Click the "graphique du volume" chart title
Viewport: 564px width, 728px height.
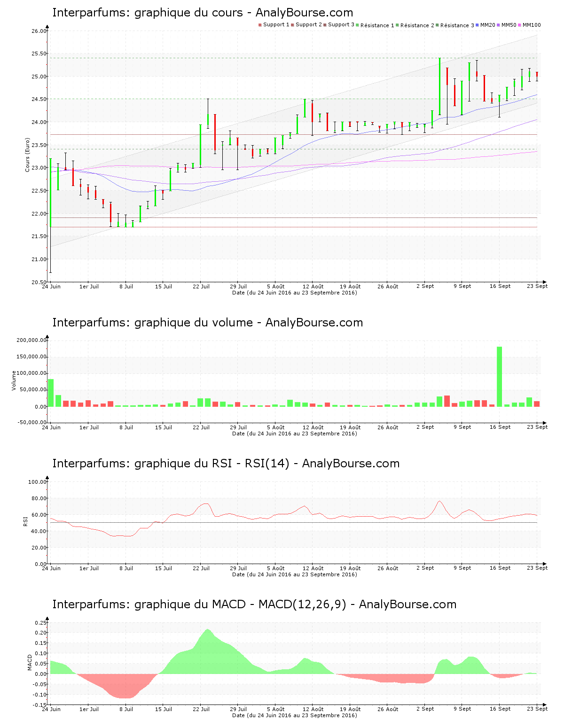click(x=207, y=323)
